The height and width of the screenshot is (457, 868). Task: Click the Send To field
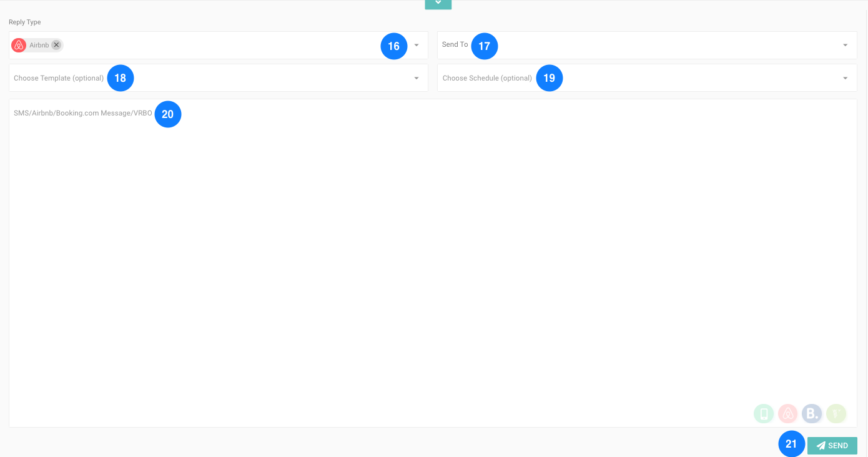tap(656, 45)
